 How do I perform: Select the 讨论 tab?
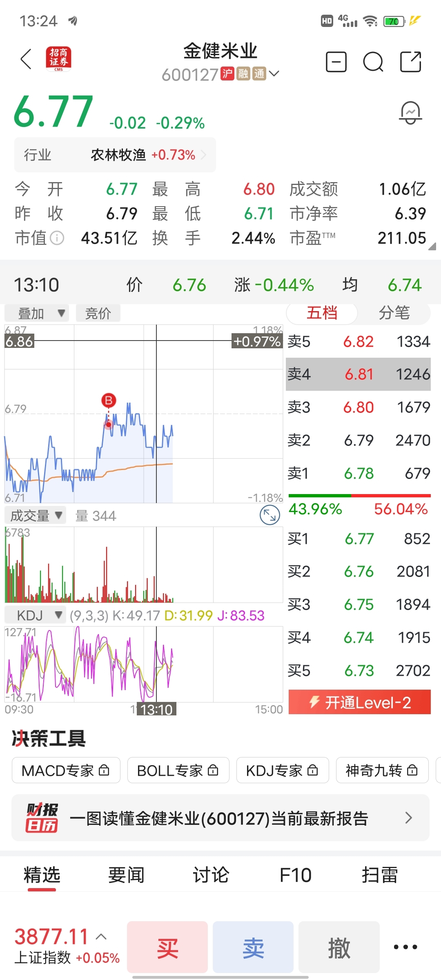click(211, 875)
